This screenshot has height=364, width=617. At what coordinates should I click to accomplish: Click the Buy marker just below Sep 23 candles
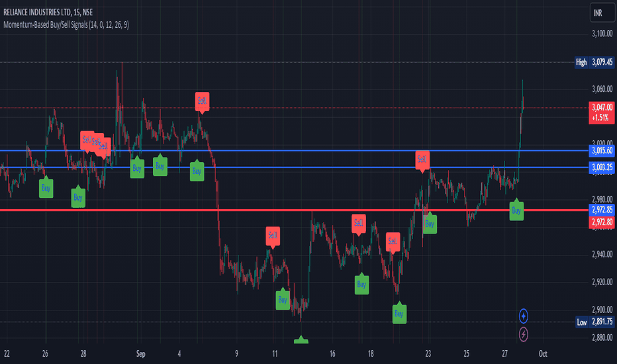coord(430,224)
